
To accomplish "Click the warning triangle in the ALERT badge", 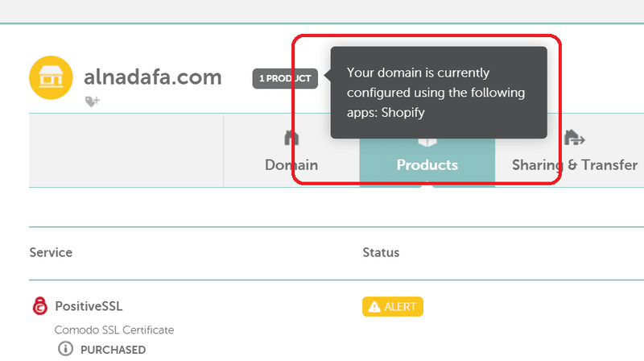I will 374,307.
